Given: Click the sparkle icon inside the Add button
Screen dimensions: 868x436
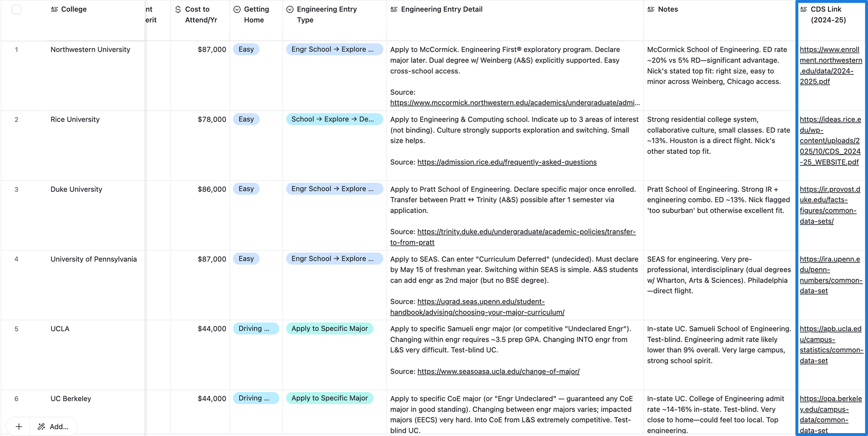Looking at the screenshot, I should pos(41,426).
